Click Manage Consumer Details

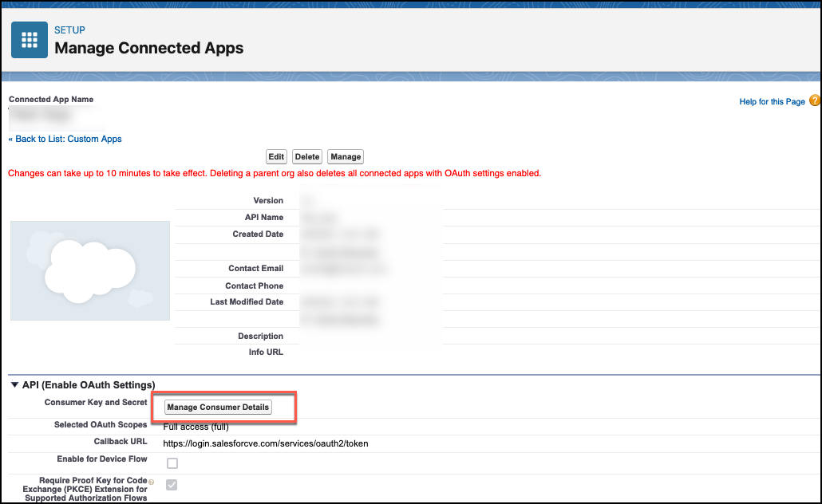point(217,407)
